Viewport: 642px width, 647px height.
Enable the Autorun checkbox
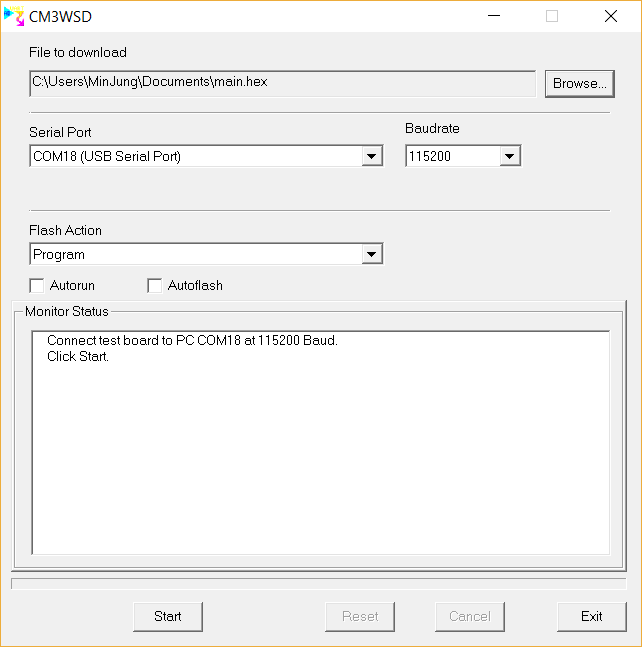pyautogui.click(x=37, y=286)
